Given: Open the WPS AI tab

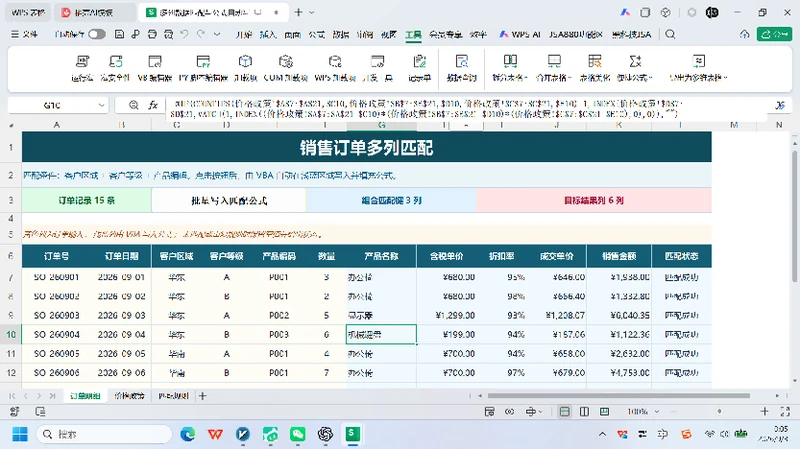Looking at the screenshot, I should coord(520,34).
